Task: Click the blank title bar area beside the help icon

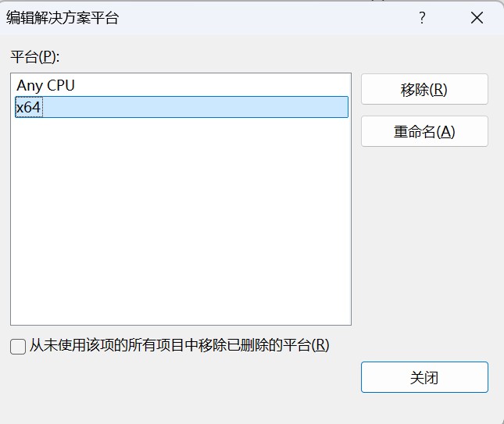Action: pos(313,18)
